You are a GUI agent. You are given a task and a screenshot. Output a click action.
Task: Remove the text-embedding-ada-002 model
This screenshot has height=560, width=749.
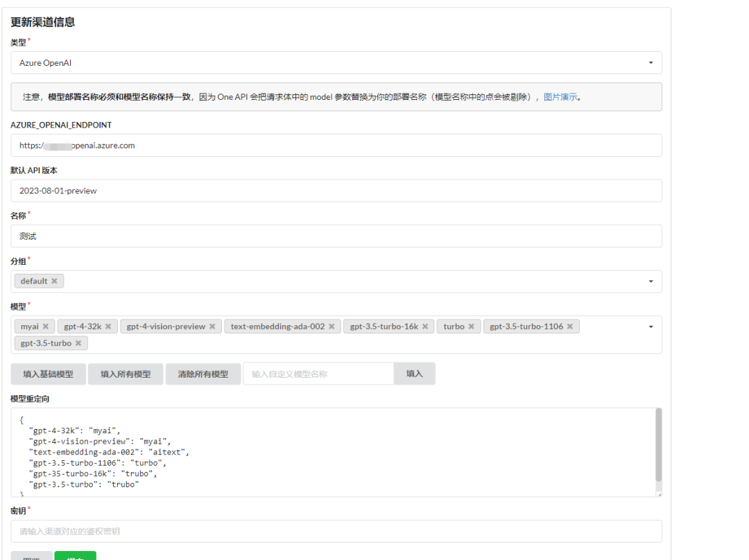tap(332, 326)
